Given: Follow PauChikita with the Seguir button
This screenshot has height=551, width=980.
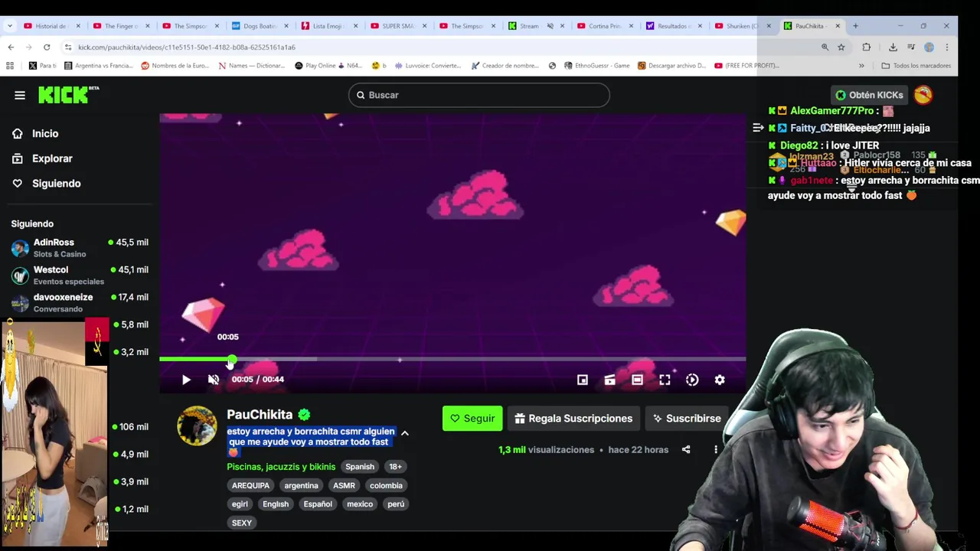Looking at the screenshot, I should 472,419.
